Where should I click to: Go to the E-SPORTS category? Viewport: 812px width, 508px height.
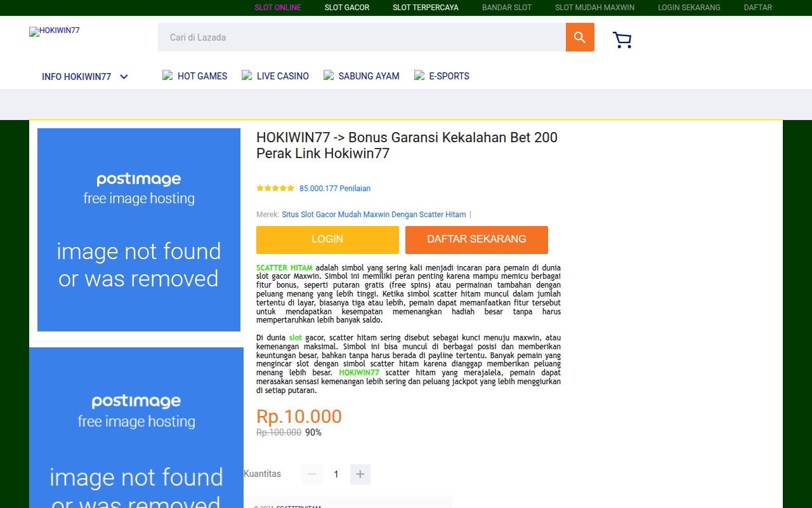click(x=449, y=76)
